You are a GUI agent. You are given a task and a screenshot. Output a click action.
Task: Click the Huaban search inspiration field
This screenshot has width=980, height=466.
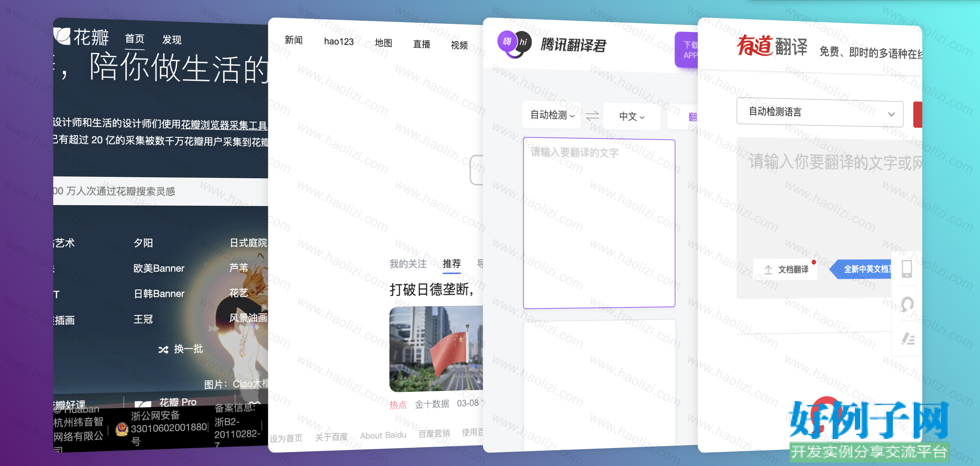tap(161, 191)
